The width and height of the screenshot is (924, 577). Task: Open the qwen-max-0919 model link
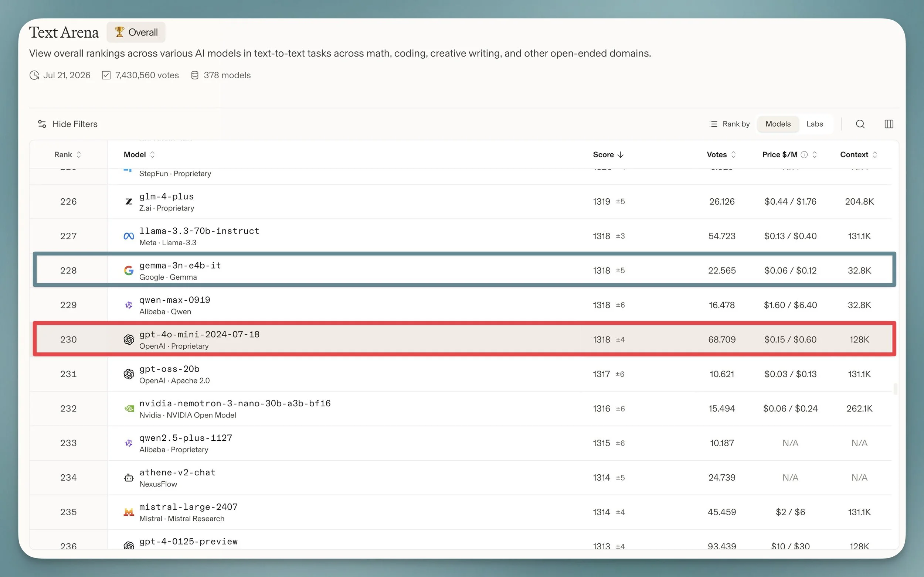(x=175, y=300)
